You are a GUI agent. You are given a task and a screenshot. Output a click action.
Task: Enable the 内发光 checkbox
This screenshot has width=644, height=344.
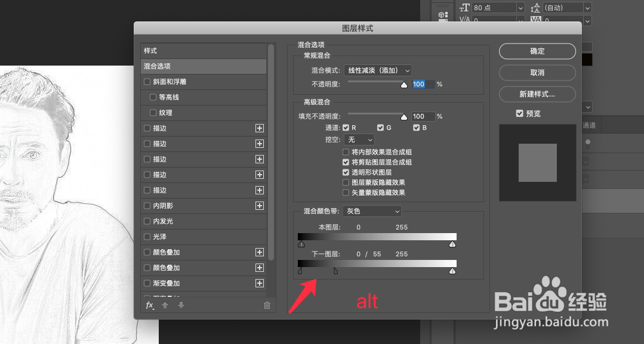pyautogui.click(x=147, y=221)
